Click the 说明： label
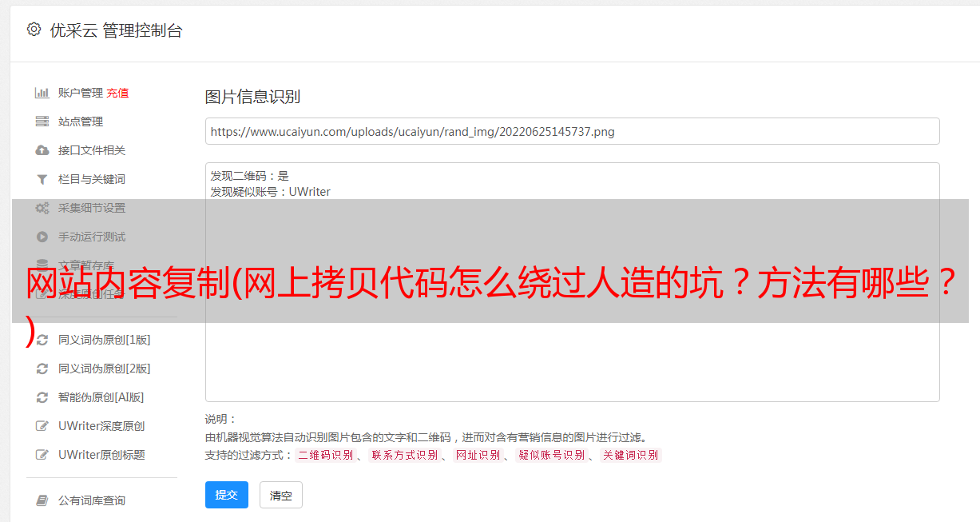 [221, 419]
